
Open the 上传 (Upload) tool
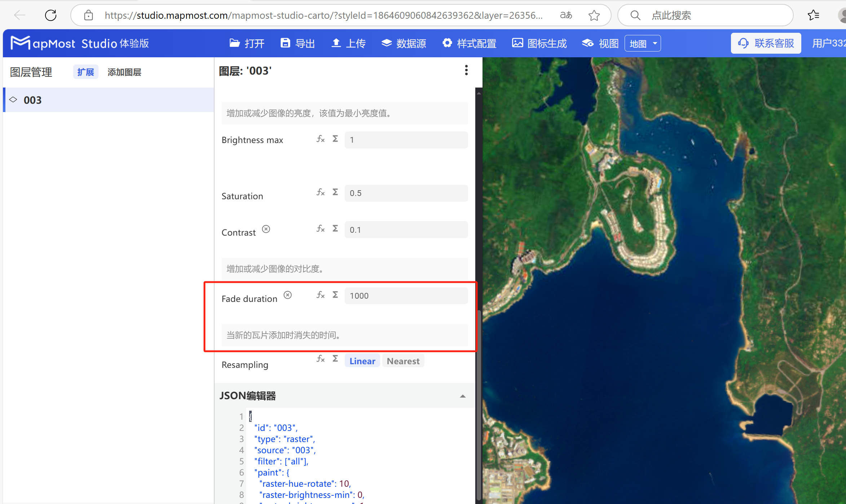[336, 43]
